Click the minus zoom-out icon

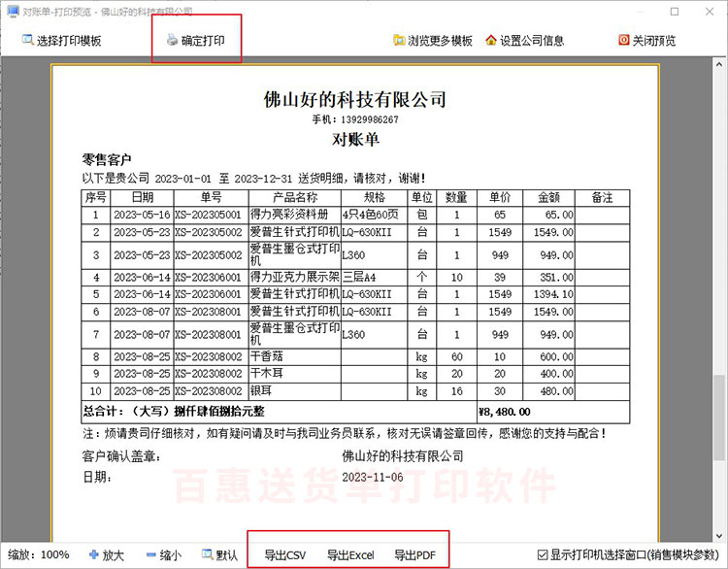[150, 554]
